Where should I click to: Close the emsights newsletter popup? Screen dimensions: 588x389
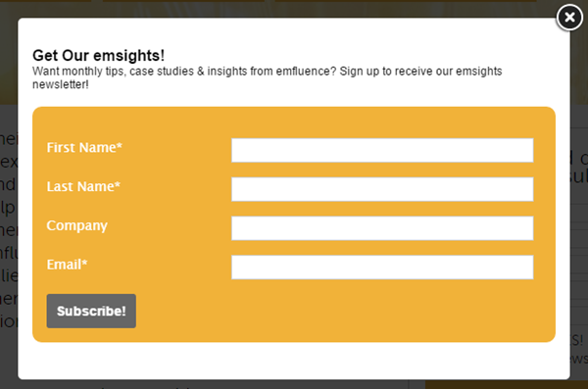(569, 18)
